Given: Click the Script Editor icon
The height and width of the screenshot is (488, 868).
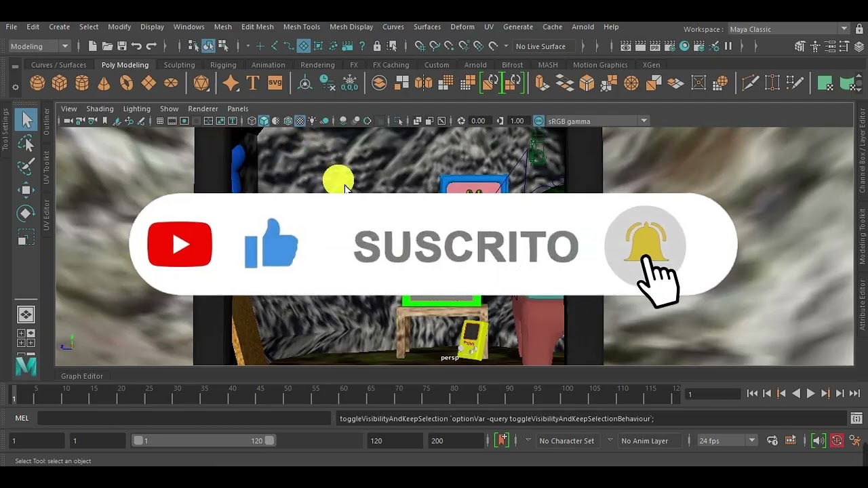Looking at the screenshot, I should pos(856,419).
